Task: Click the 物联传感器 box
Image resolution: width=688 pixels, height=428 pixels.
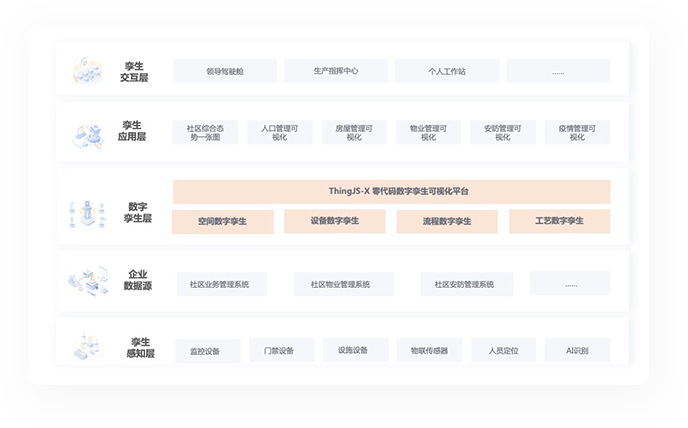Action: pos(429,351)
